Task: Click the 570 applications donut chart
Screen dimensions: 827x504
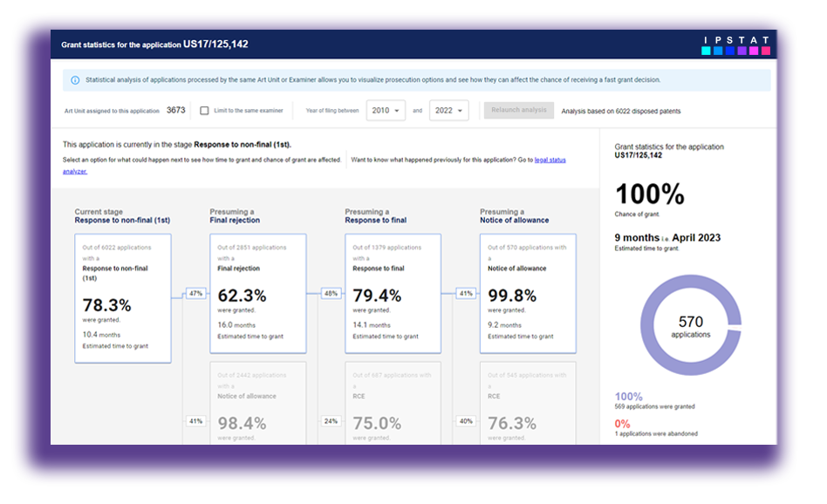Action: (691, 325)
